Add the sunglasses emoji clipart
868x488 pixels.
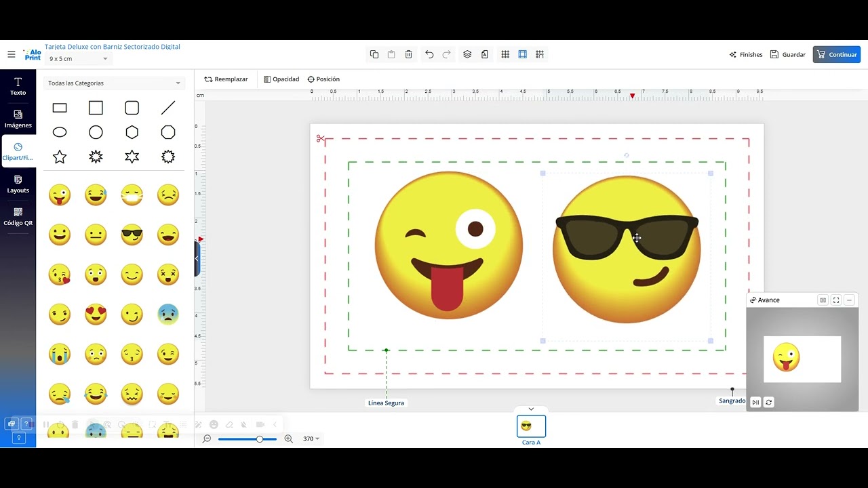[x=132, y=235]
